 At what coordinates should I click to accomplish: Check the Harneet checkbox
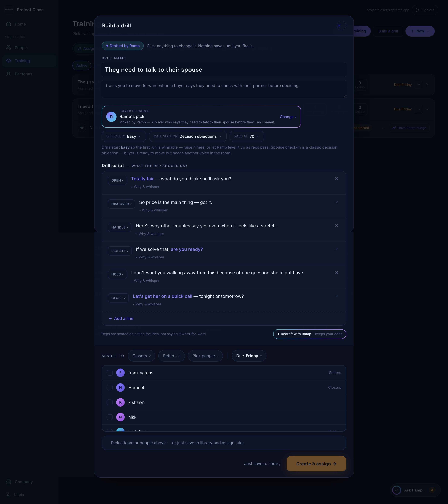[x=110, y=388]
